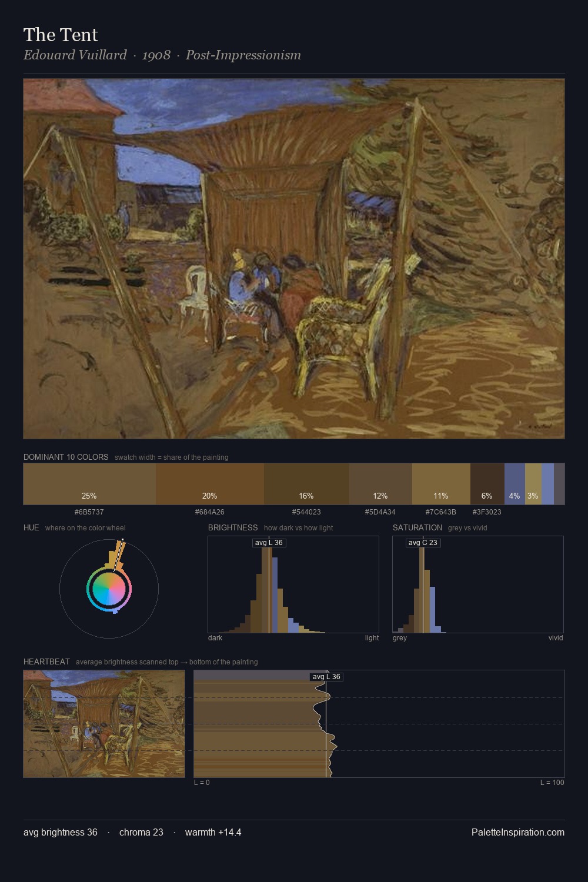Click the 'avg L 36' label in heartbeat chart

tap(326, 677)
